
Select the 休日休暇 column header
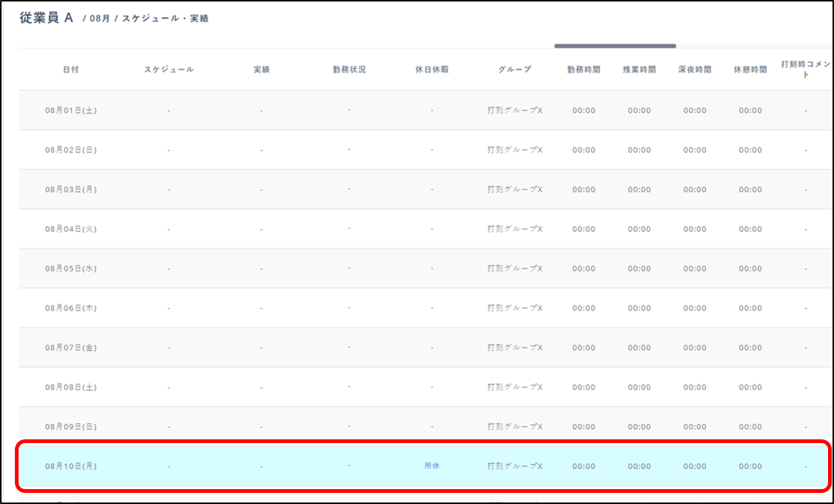(432, 70)
